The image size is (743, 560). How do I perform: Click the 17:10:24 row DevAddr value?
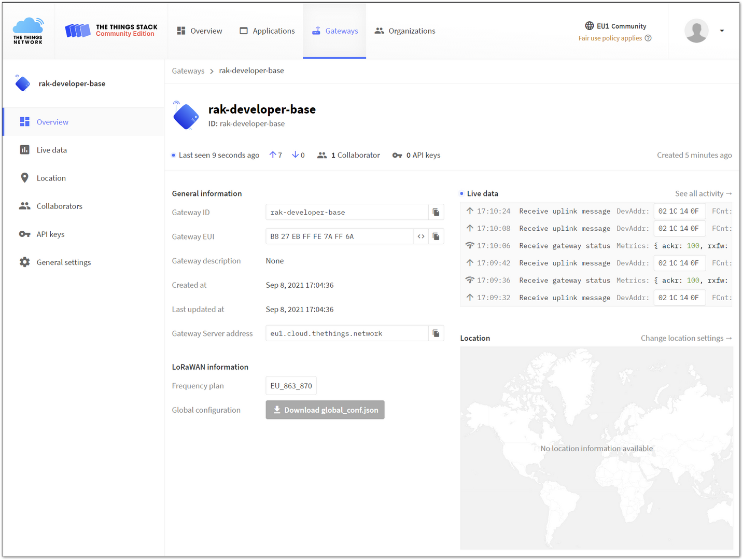[x=679, y=211]
